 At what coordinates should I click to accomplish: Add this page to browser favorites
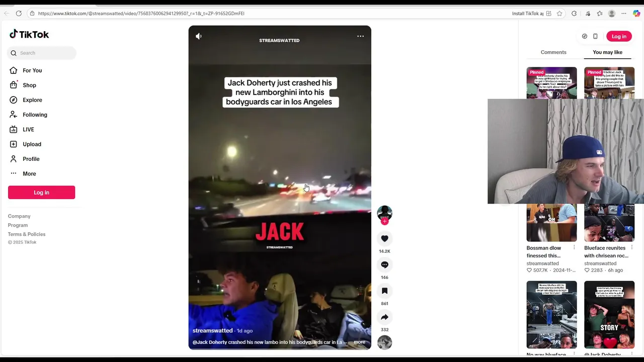point(559,14)
